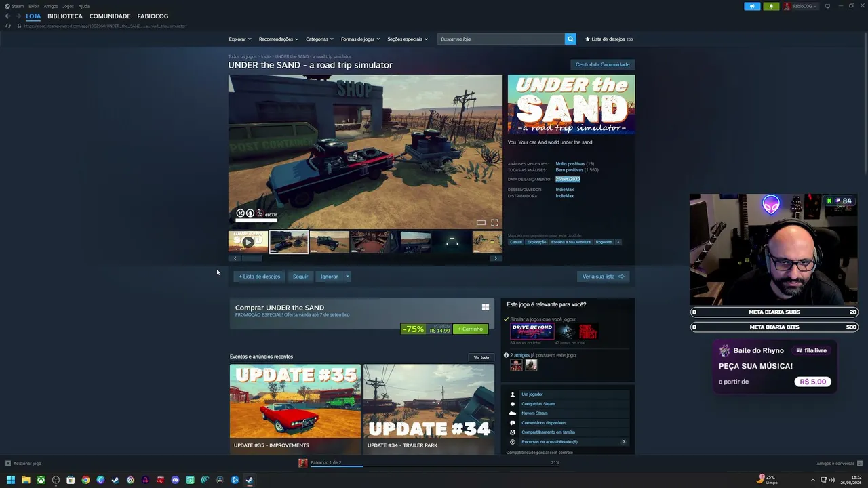The image size is (868, 488).
Task: Open File Explorer from the taskbar
Action: coord(26,480)
